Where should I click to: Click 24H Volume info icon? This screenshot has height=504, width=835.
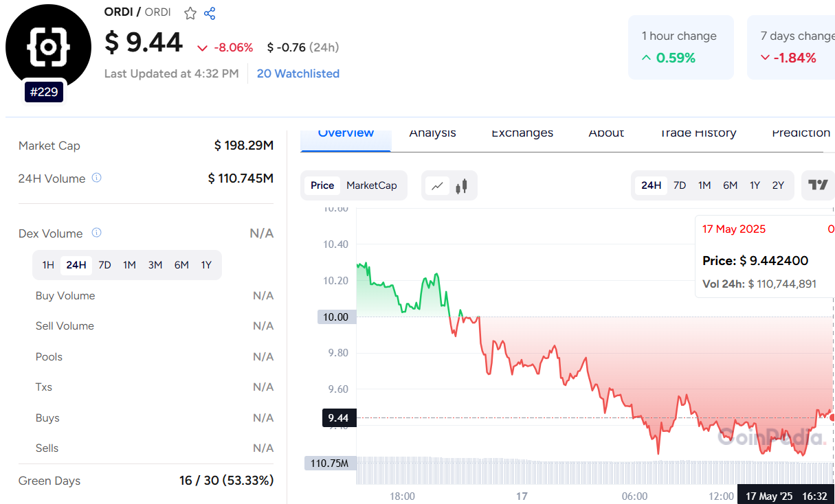(97, 178)
